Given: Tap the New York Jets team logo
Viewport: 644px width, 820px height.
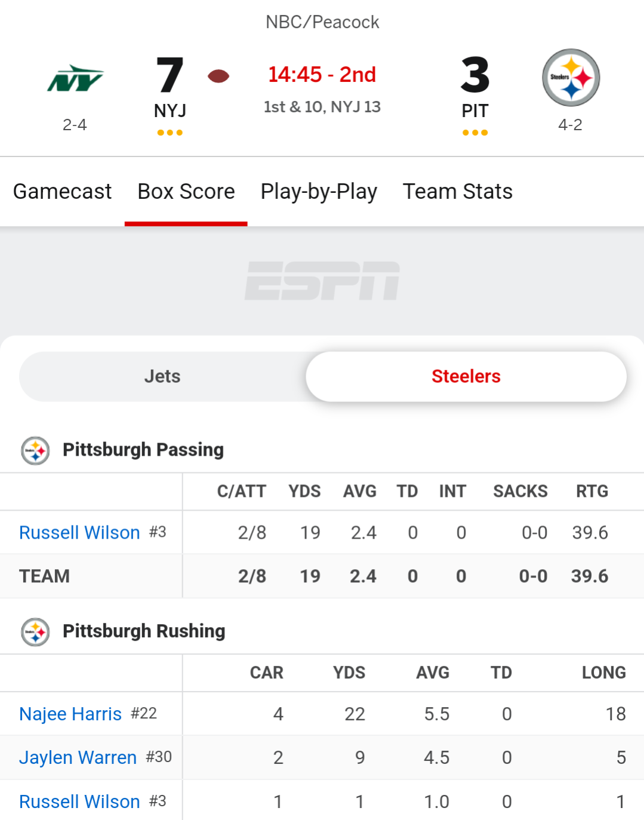Looking at the screenshot, I should (x=75, y=78).
